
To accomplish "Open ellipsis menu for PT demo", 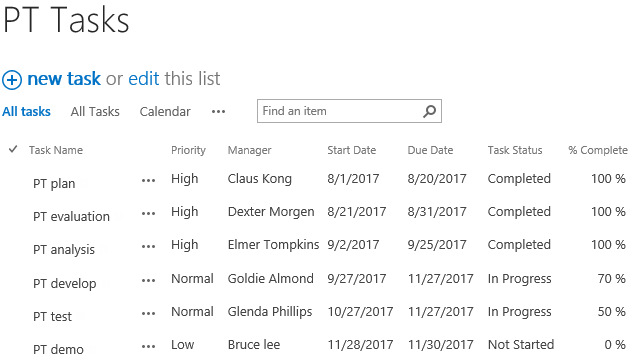I will (148, 347).
